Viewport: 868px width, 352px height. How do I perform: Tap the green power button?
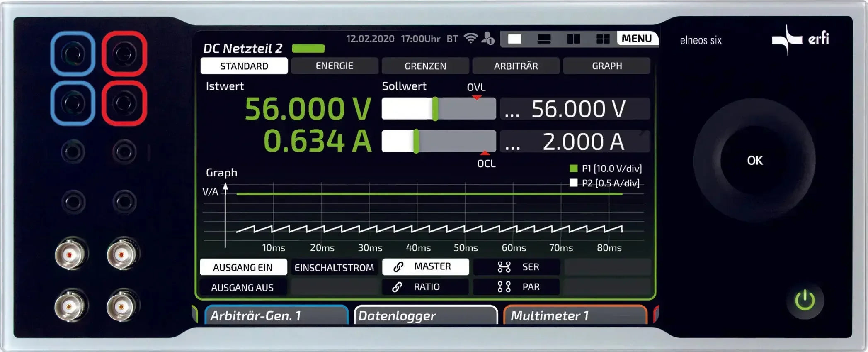pos(805,301)
